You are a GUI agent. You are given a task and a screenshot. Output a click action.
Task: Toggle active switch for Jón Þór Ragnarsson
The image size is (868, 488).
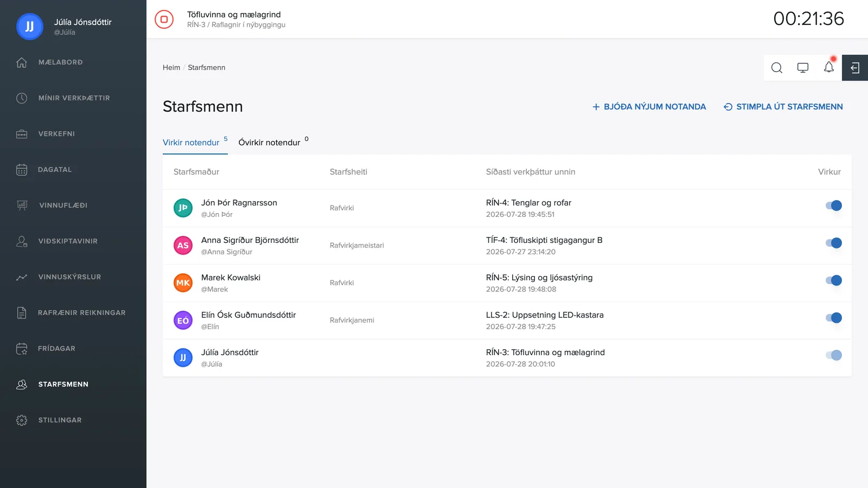pyautogui.click(x=834, y=206)
